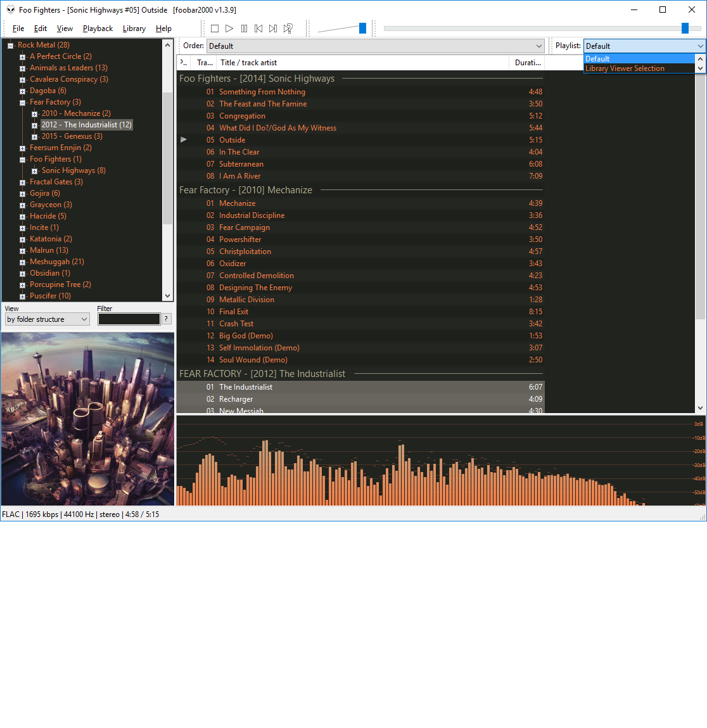707x728 pixels.
Task: Skip to next track button
Action: tap(273, 29)
